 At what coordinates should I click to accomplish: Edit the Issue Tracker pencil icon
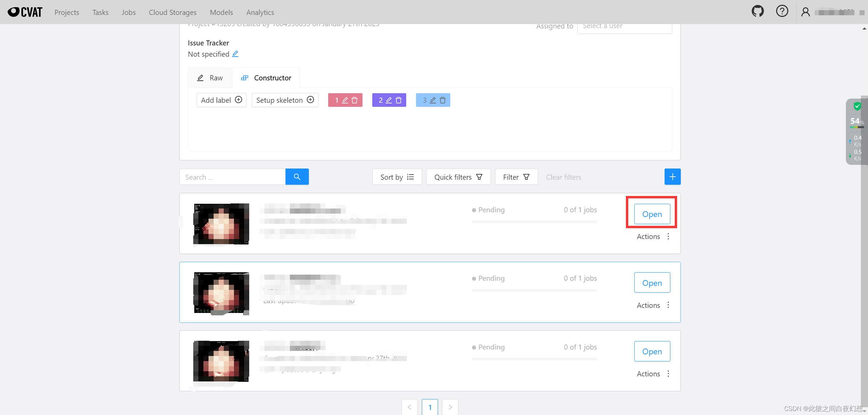tap(235, 54)
